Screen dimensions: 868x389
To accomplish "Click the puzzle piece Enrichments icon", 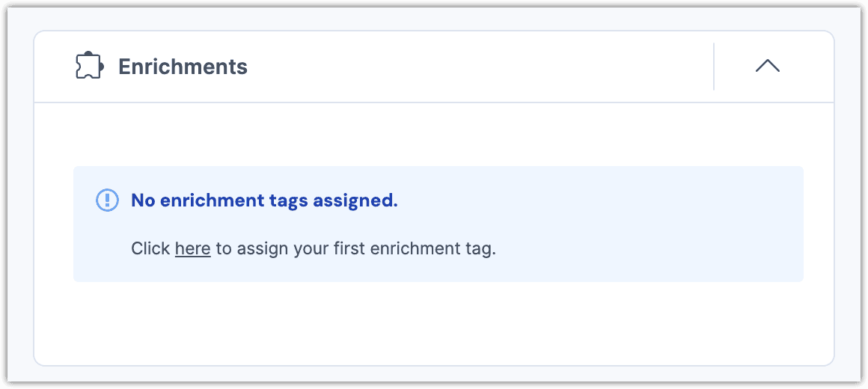I will click(x=89, y=67).
